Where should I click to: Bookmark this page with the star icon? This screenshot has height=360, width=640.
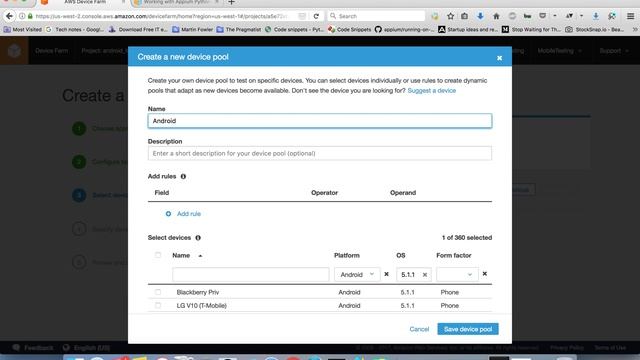click(450, 16)
